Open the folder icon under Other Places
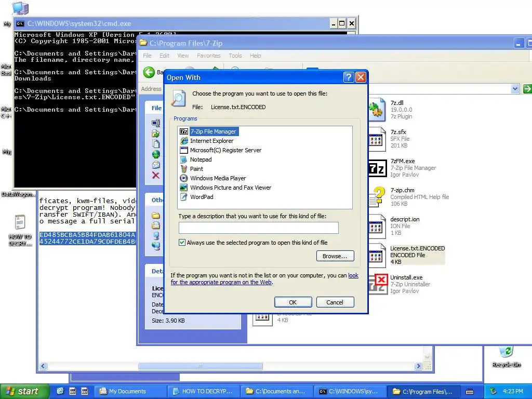Viewport: 532px width, 399px height. [156, 216]
